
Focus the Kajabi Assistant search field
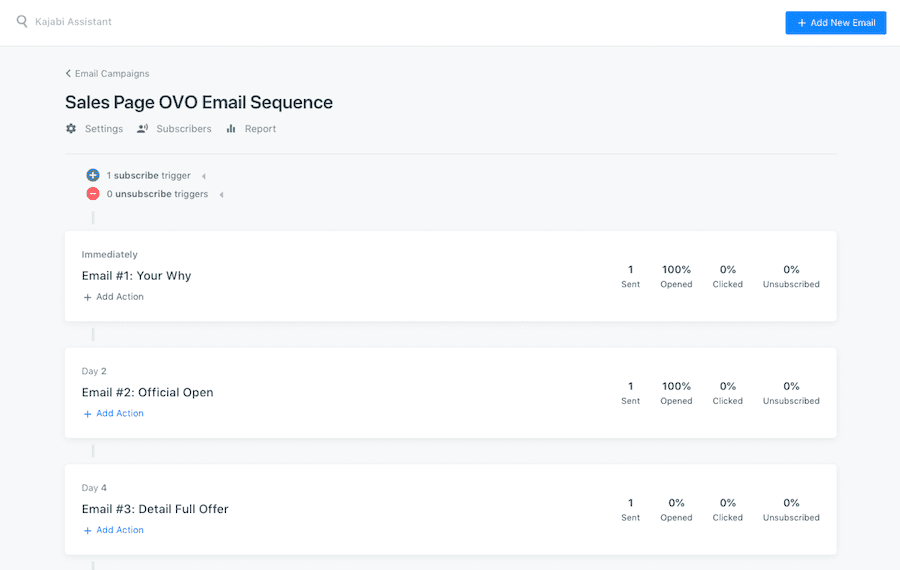[73, 22]
